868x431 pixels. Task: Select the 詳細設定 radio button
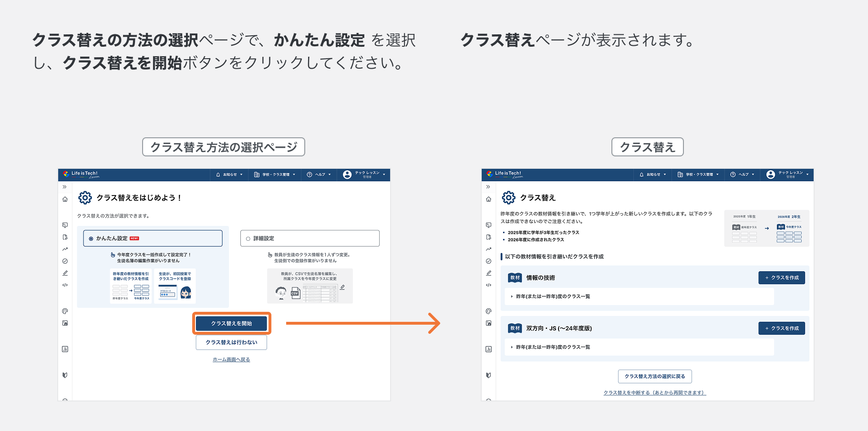coord(248,238)
